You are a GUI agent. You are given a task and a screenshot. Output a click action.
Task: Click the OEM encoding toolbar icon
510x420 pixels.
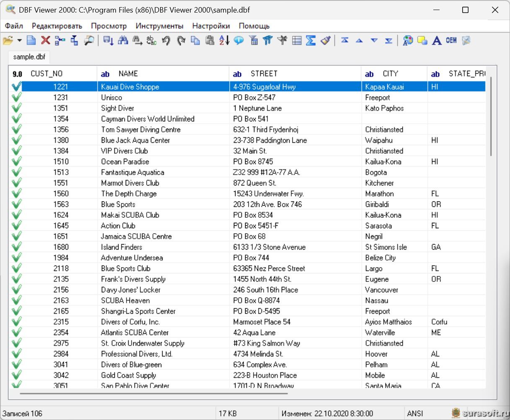451,41
